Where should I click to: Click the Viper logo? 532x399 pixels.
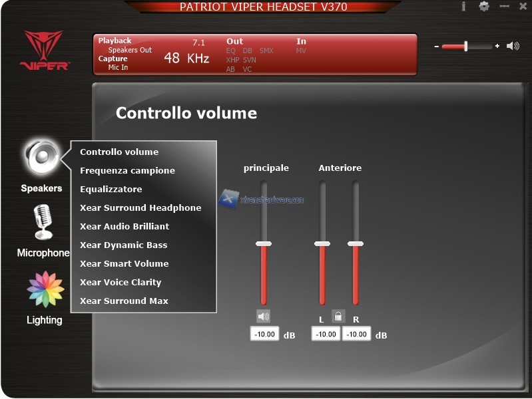point(44,51)
